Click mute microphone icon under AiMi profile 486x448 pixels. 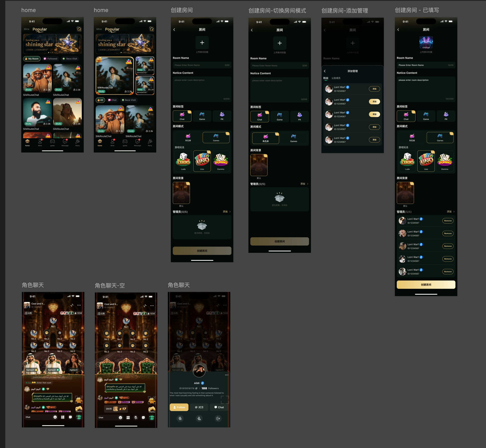(180, 418)
